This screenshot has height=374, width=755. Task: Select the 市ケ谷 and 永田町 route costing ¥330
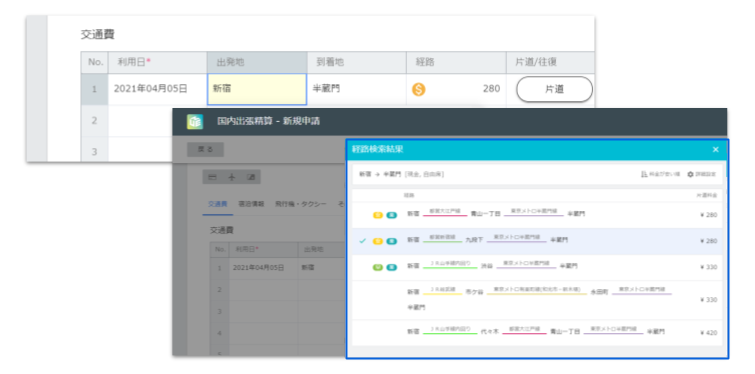tap(537, 299)
